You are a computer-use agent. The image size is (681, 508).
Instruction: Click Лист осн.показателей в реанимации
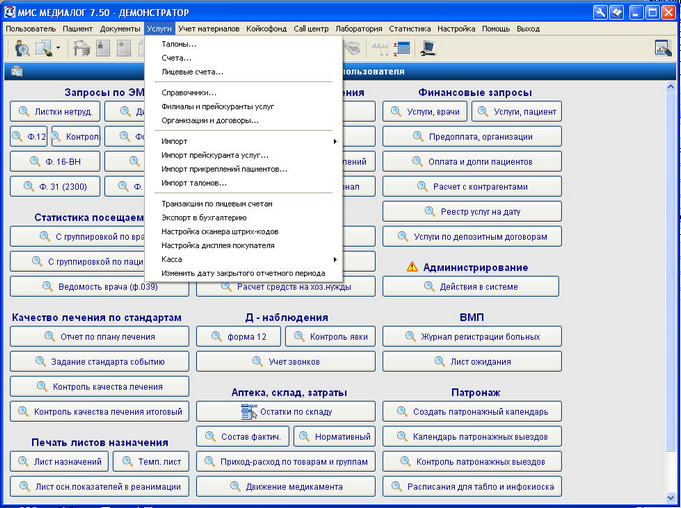pos(99,487)
